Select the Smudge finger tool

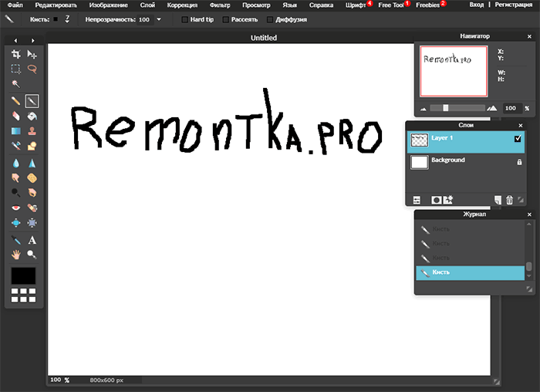coord(16,177)
